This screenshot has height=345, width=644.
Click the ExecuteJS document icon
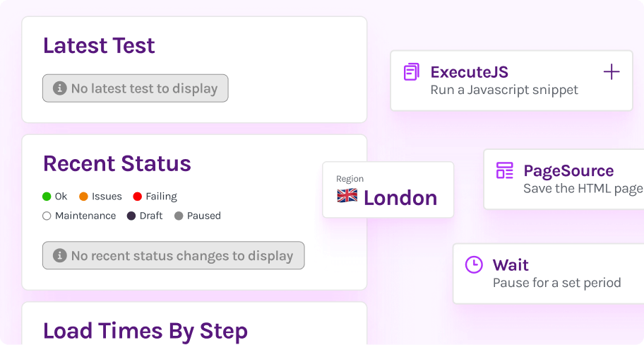point(411,72)
